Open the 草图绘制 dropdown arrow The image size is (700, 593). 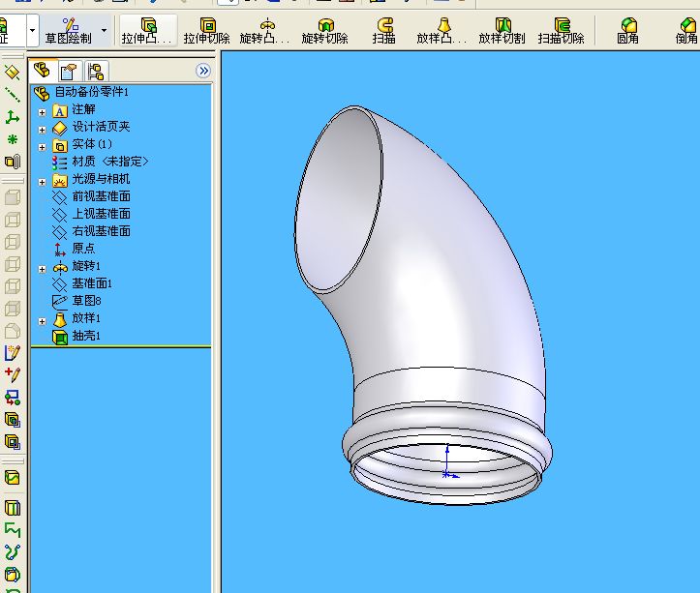click(104, 30)
